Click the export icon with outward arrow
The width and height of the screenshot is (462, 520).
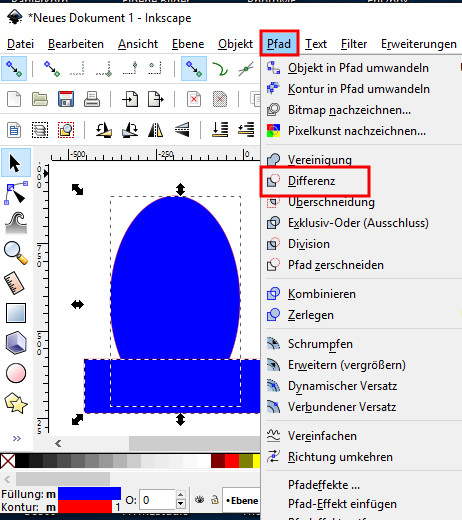(156, 99)
